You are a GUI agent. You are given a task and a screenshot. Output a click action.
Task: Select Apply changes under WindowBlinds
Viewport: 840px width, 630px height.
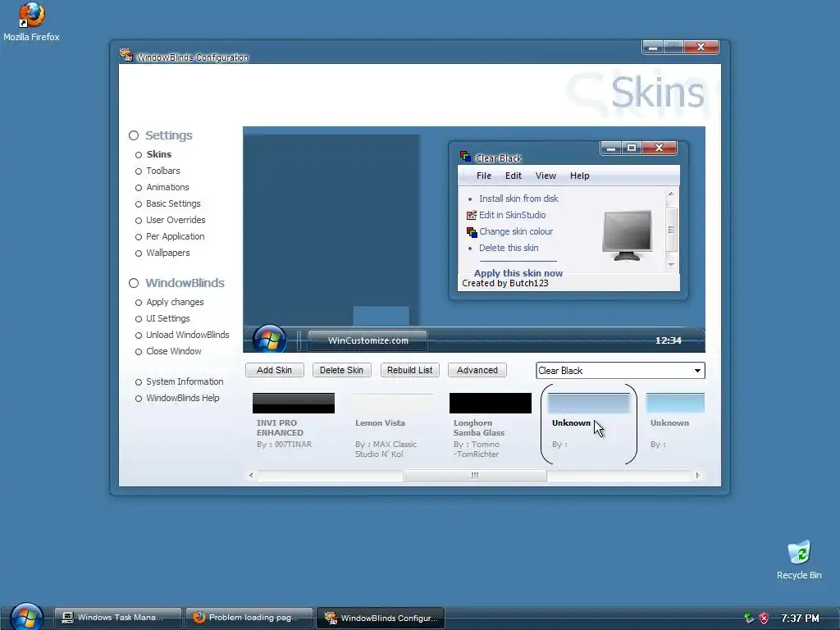coord(169,302)
